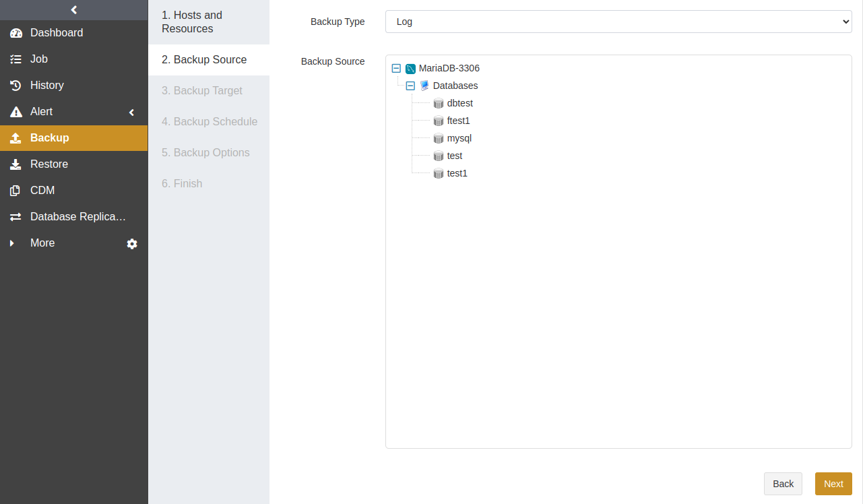Click the Next button
This screenshot has width=863, height=504.
pos(833,484)
